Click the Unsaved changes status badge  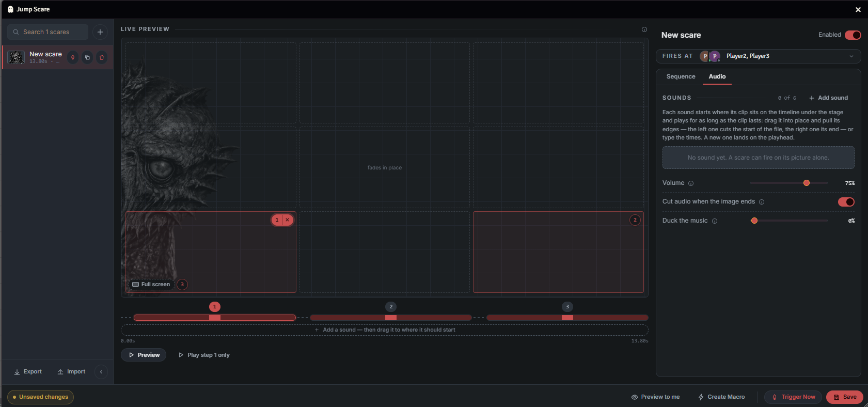40,397
